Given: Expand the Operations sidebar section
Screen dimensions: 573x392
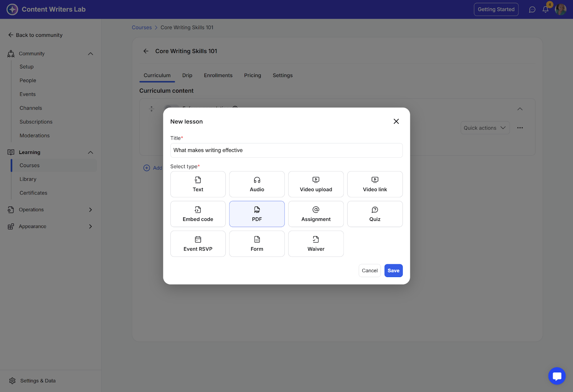Looking at the screenshot, I should (x=90, y=210).
